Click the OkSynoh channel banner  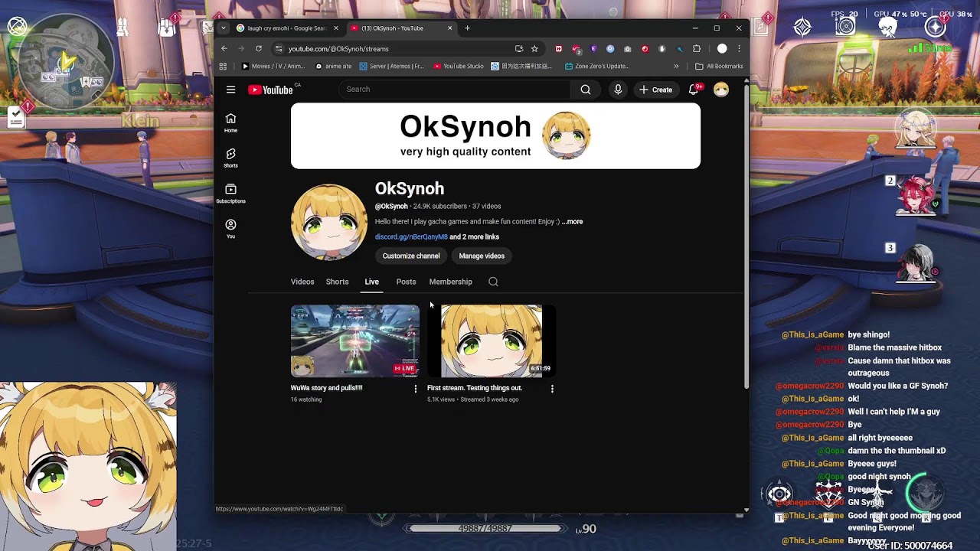click(x=495, y=136)
